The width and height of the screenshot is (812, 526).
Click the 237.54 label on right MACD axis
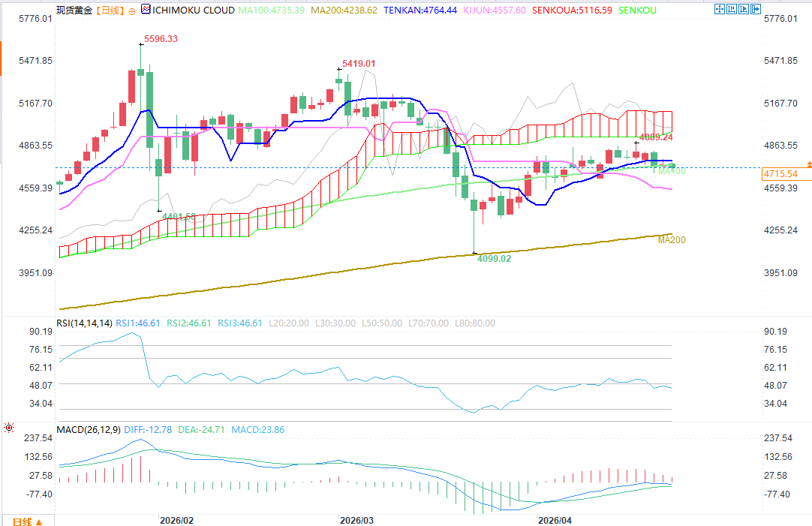[x=778, y=438]
